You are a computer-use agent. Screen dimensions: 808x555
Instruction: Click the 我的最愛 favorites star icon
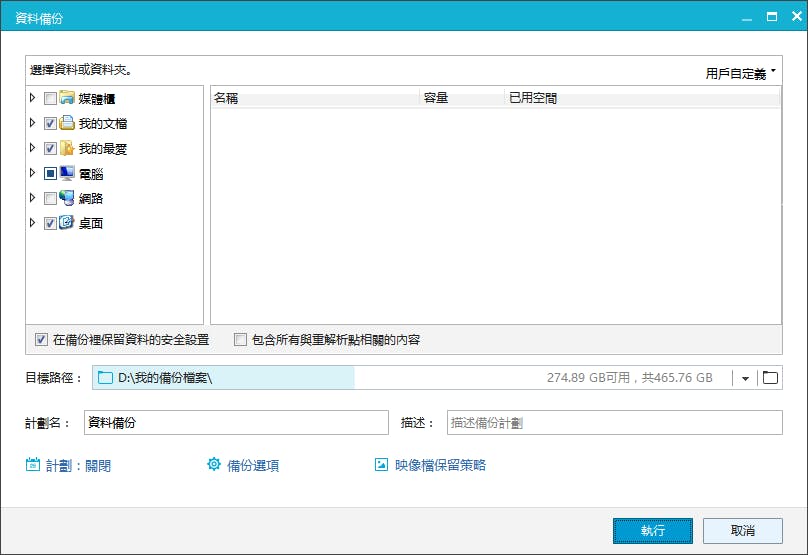pos(67,148)
